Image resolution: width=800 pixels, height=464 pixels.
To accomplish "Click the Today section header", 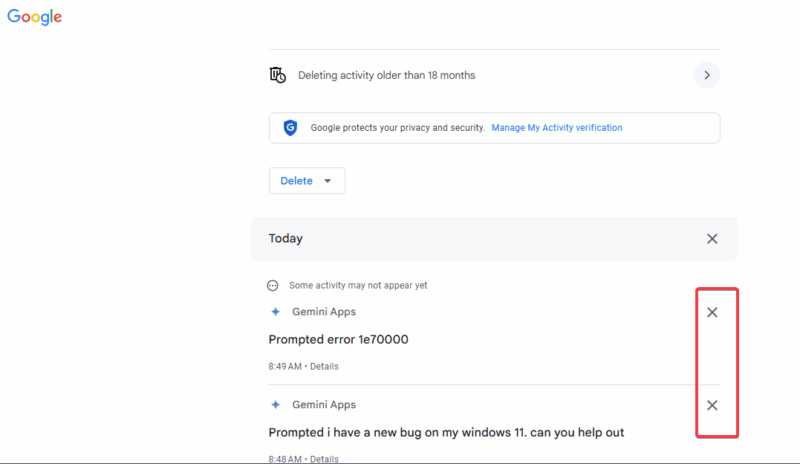I will click(494, 238).
